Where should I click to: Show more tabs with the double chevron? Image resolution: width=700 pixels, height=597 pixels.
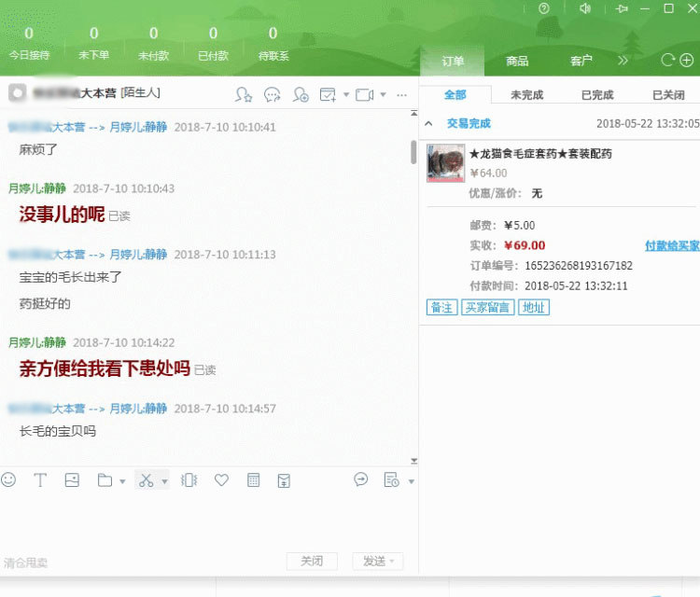623,61
